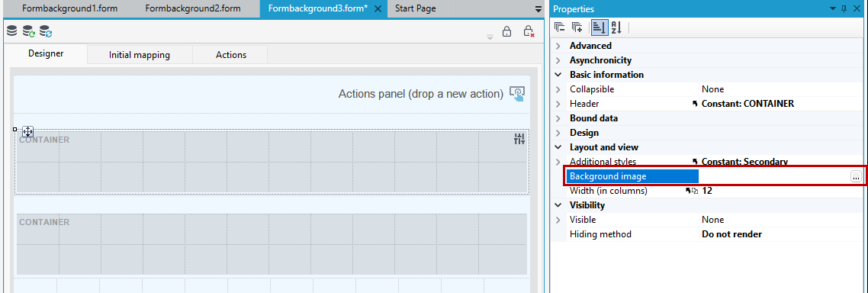Click the ellipsis button for Background image
This screenshot has width=868, height=293.
(856, 177)
